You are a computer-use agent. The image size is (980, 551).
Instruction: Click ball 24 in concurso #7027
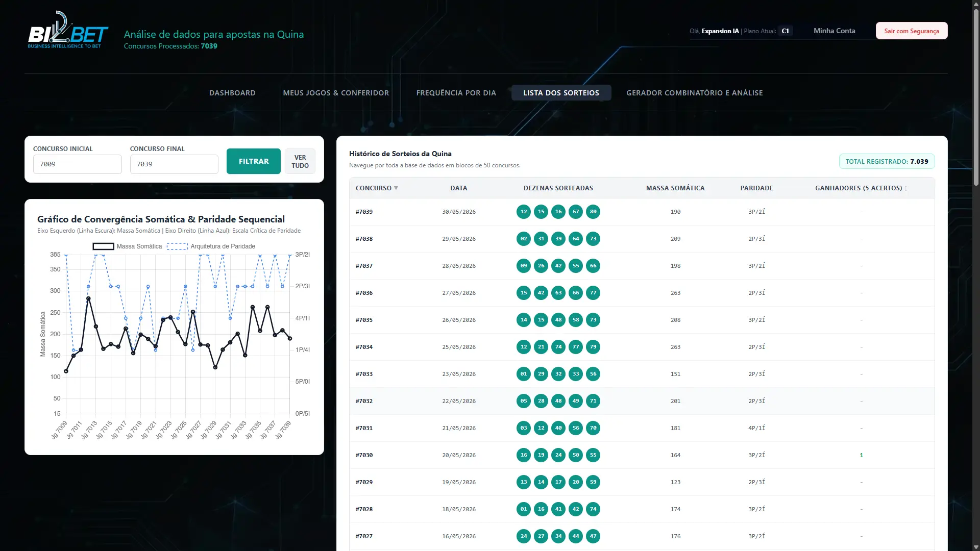(524, 536)
